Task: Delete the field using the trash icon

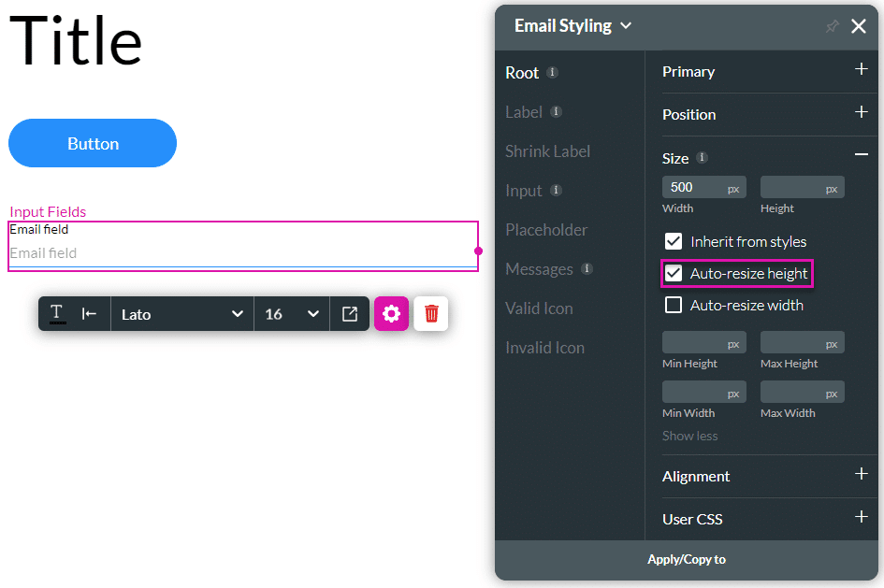Action: [430, 314]
